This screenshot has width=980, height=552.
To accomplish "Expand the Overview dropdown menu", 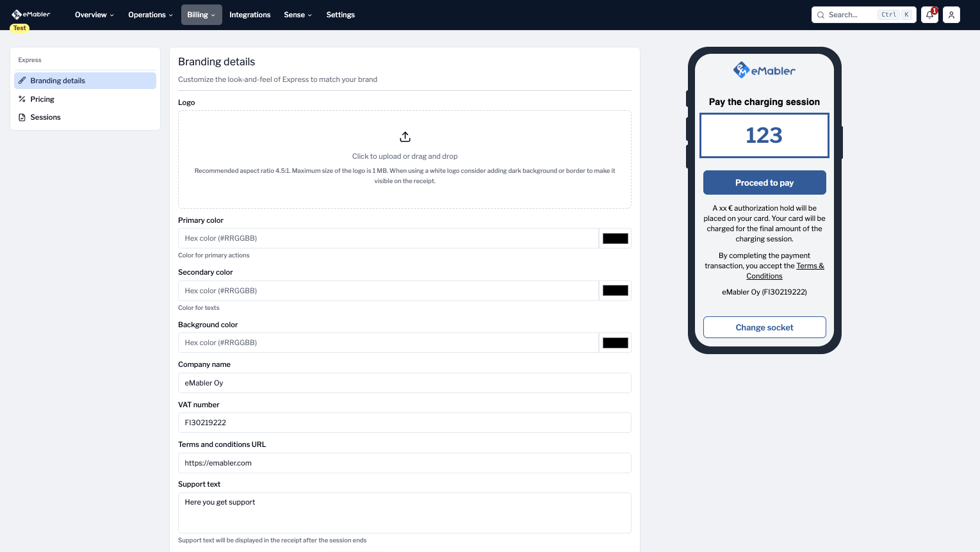I will (x=94, y=15).
